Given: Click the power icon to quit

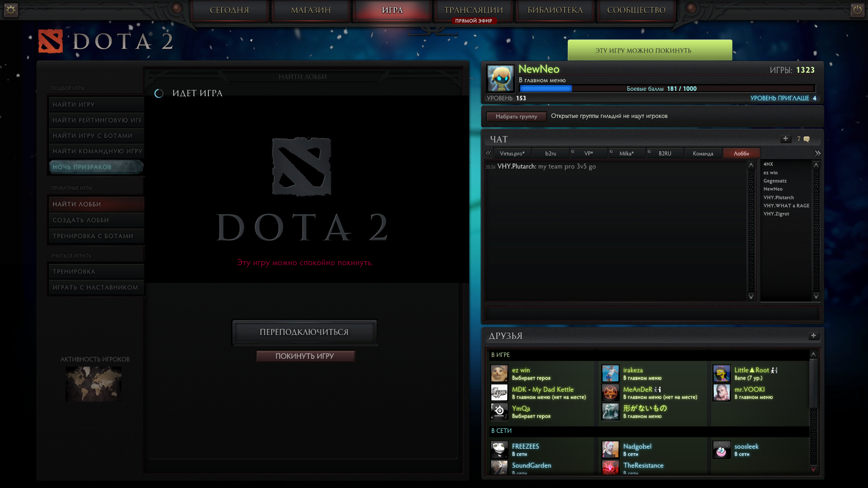Looking at the screenshot, I should 857,9.
